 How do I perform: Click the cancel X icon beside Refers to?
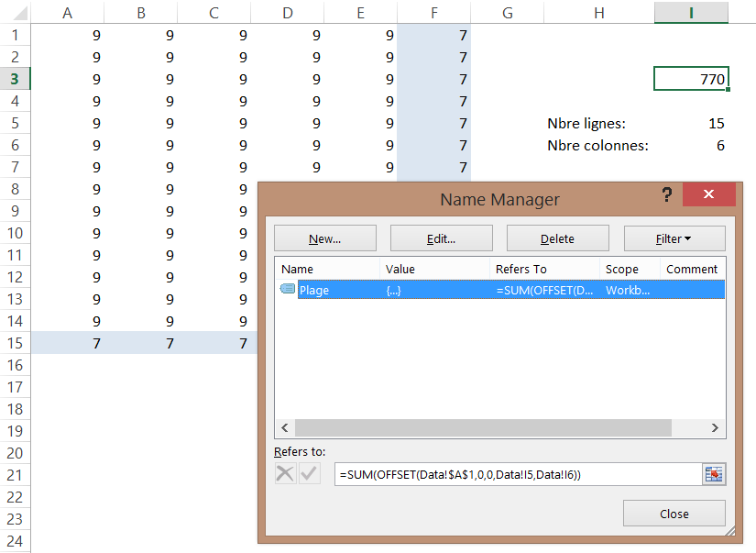tap(286, 474)
